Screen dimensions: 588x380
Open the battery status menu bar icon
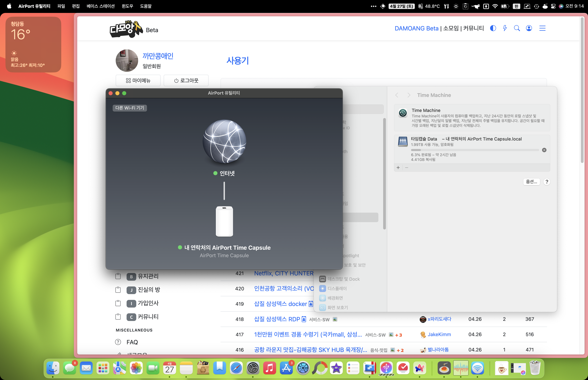pos(505,6)
